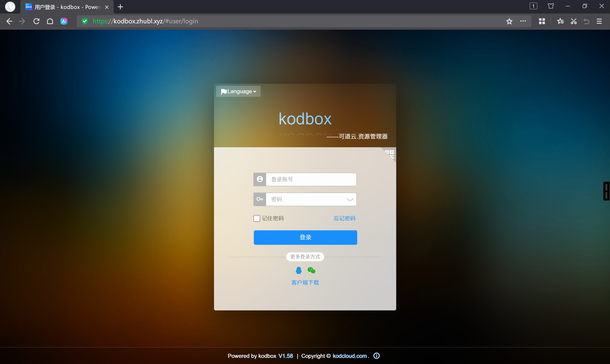Viewport: 610px width, 364px height.
Task: Enable the 记住密码 checkbox
Action: coord(257,218)
